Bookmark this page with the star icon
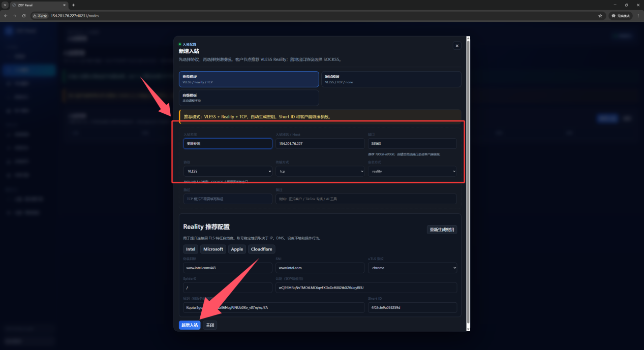The image size is (644, 350). [600, 16]
